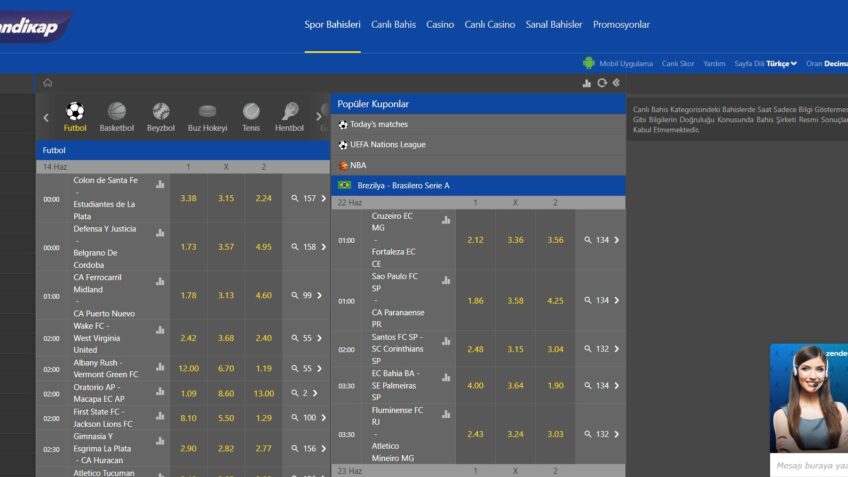The image size is (848, 477).
Task: Click the Android Mobil Uygulama icon
Action: tap(589, 63)
